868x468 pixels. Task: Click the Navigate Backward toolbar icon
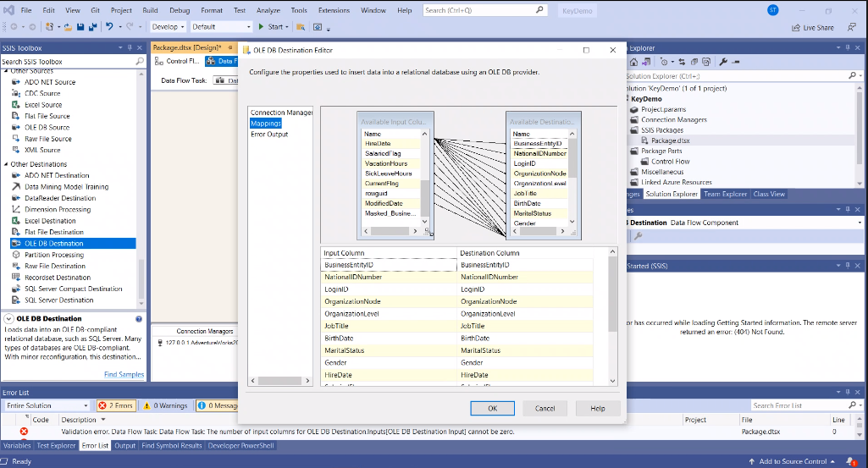[14, 26]
